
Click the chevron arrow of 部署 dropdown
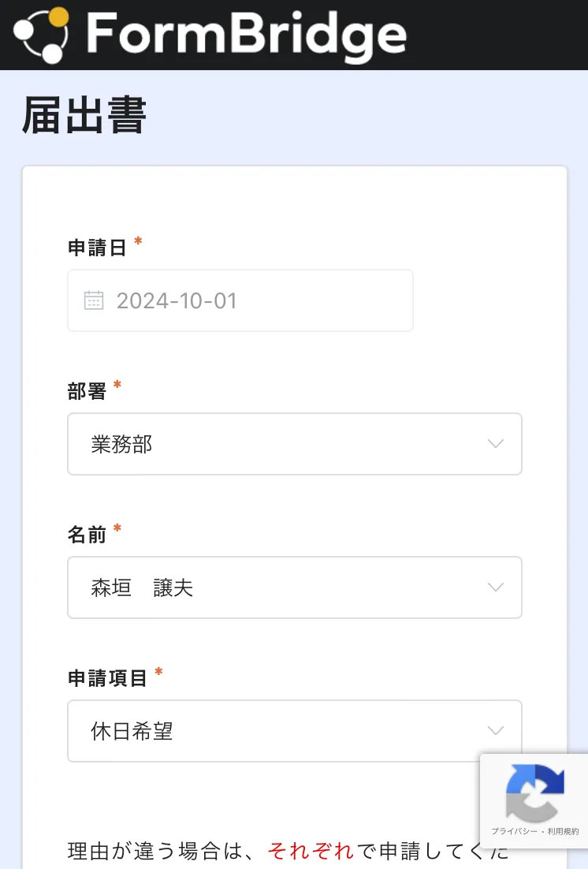click(x=496, y=444)
